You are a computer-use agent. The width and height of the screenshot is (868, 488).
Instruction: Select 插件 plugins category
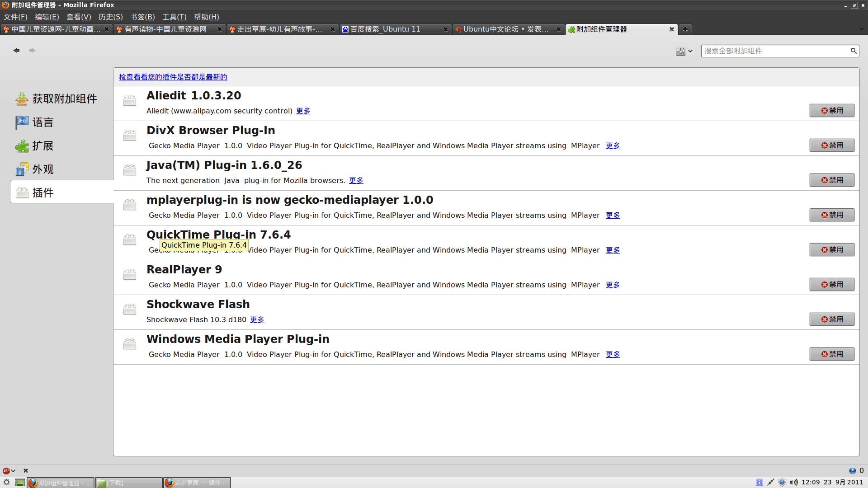coord(61,192)
